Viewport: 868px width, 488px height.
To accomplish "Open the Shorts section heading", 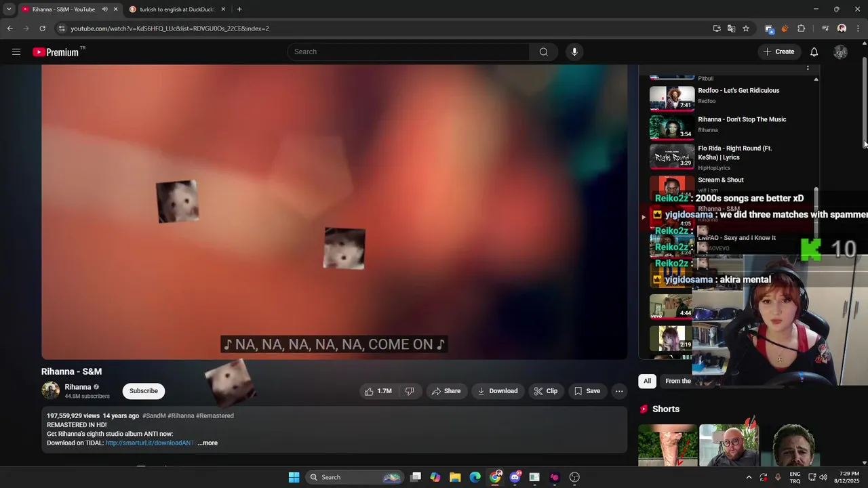I will click(x=666, y=409).
